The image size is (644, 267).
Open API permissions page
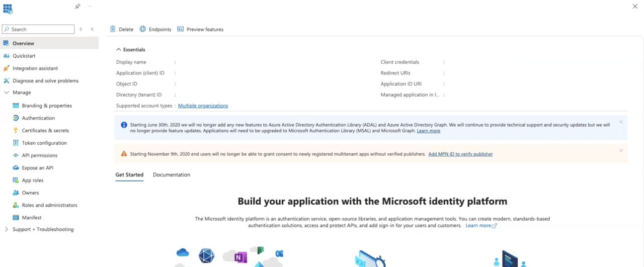pyautogui.click(x=40, y=155)
